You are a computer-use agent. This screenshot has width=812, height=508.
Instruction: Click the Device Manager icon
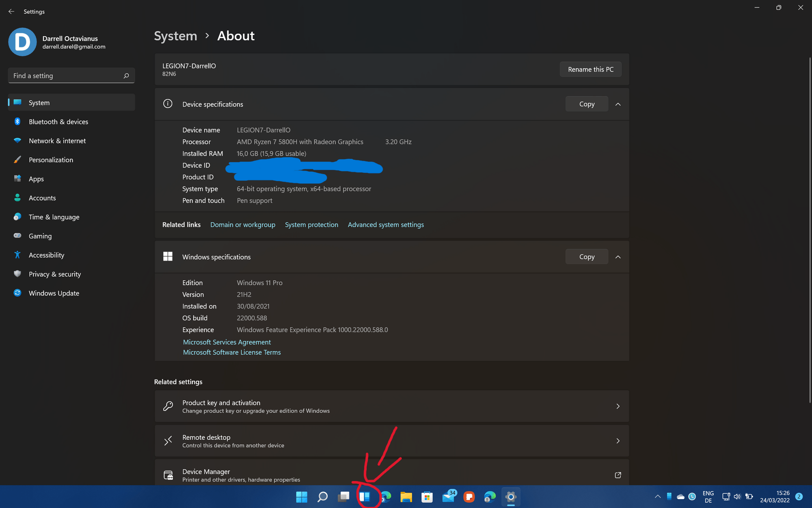point(168,475)
